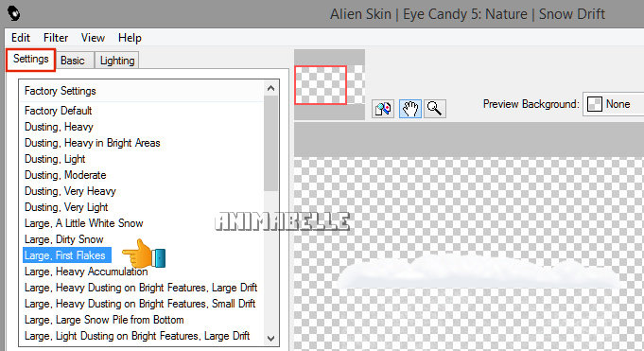Click the up arrow of the settings list scrollbar
The height and width of the screenshot is (351, 644).
click(270, 88)
